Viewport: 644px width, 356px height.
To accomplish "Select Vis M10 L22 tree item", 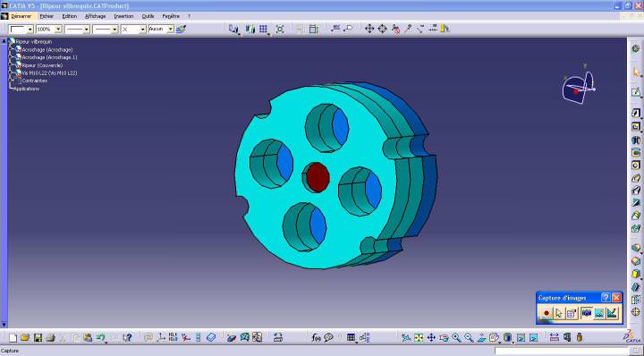I will pos(49,72).
